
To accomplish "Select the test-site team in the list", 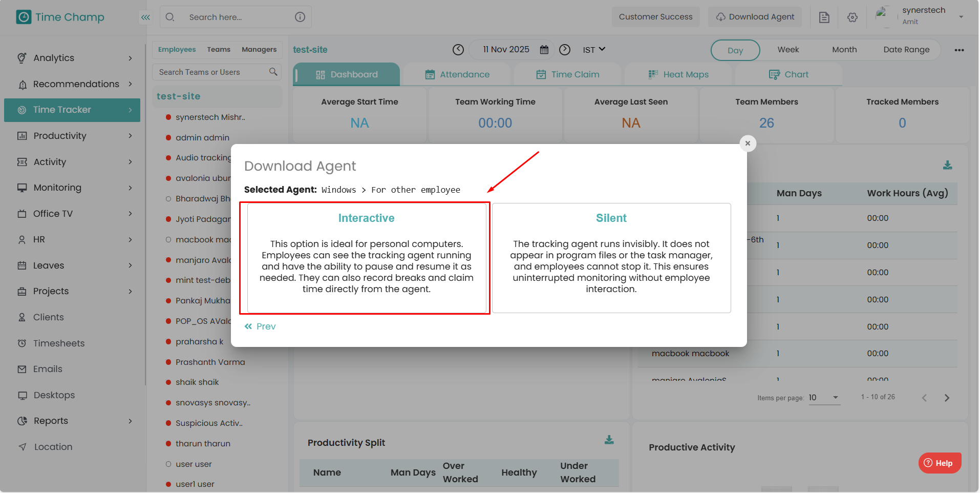I will coord(218,96).
